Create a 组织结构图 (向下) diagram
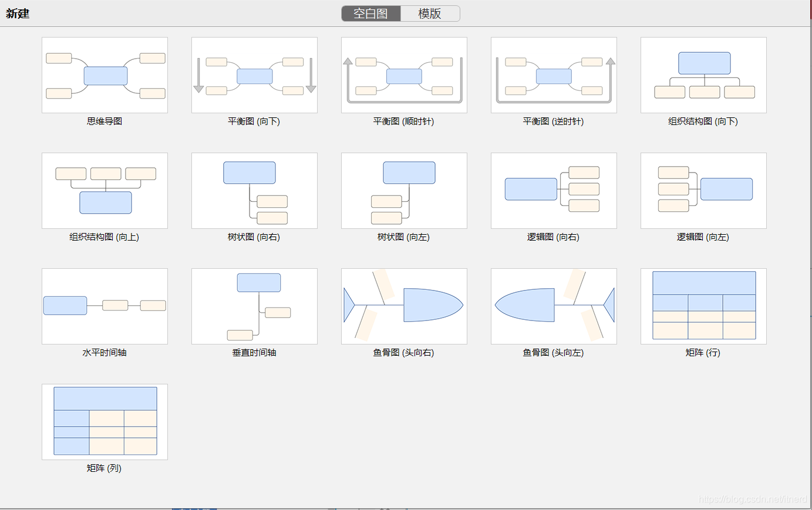 [x=703, y=75]
